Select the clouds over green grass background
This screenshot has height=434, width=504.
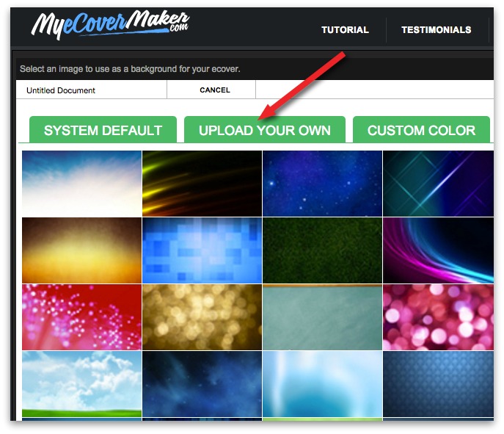tap(81, 384)
